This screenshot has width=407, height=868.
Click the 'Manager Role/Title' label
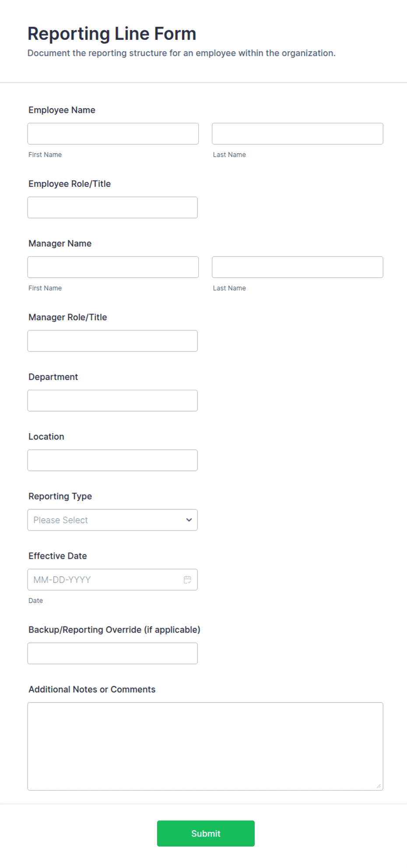67,317
